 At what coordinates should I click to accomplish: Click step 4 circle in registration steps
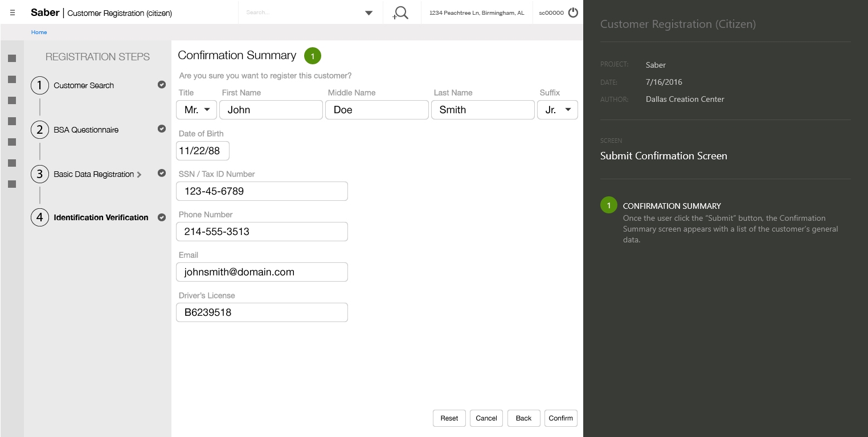[40, 217]
